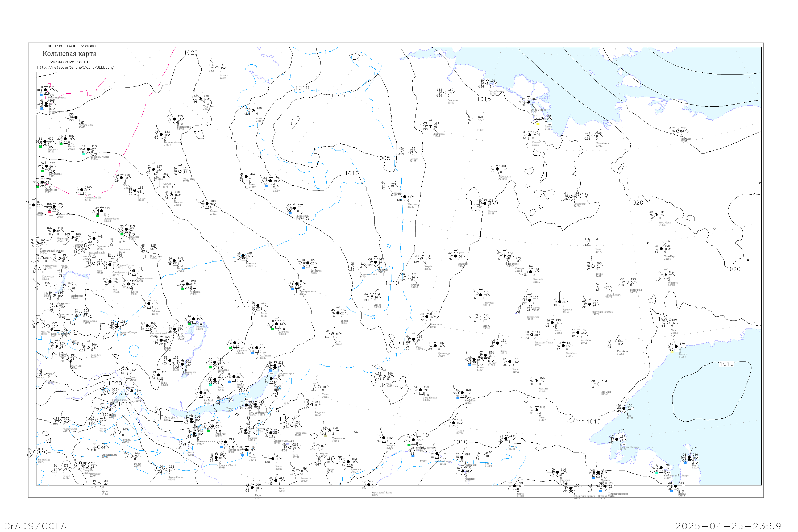The image size is (798, 532).
Task: Click the yellow square beside Тикси station
Action: pos(538,124)
